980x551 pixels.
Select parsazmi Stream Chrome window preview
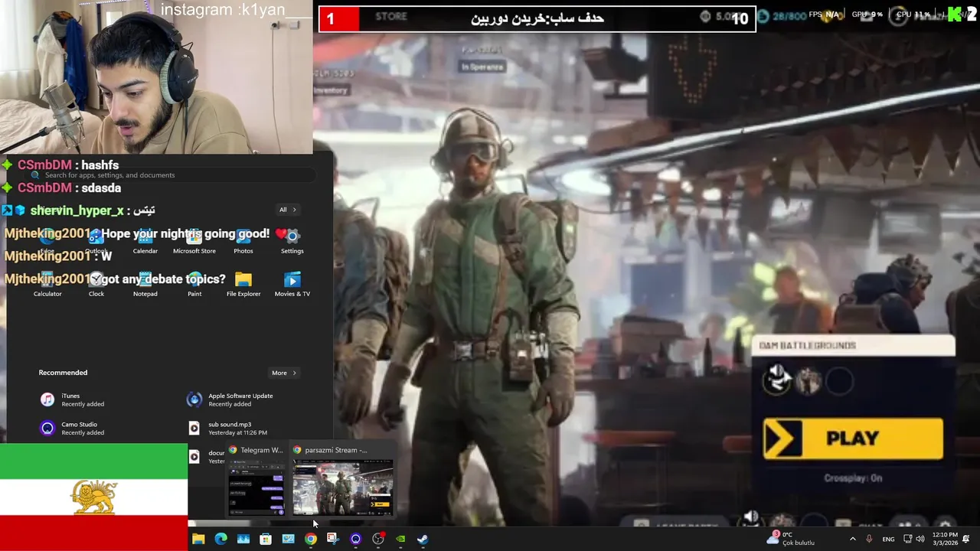[342, 481]
